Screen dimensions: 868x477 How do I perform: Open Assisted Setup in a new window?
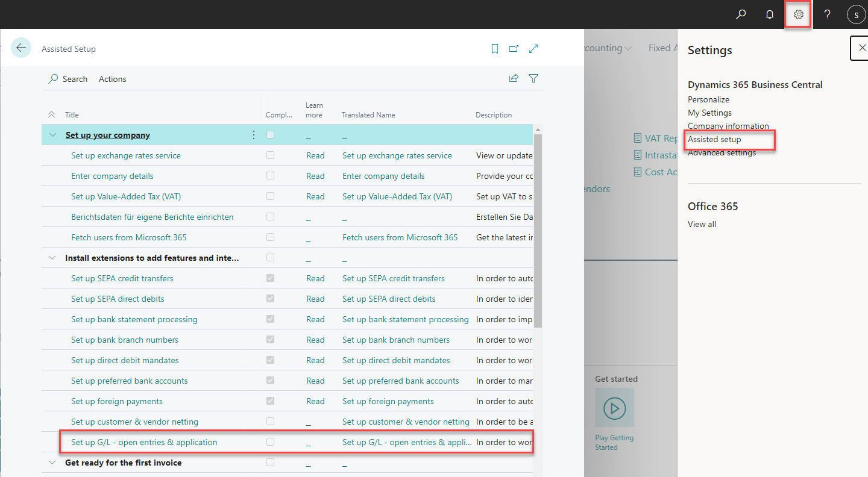(514, 48)
